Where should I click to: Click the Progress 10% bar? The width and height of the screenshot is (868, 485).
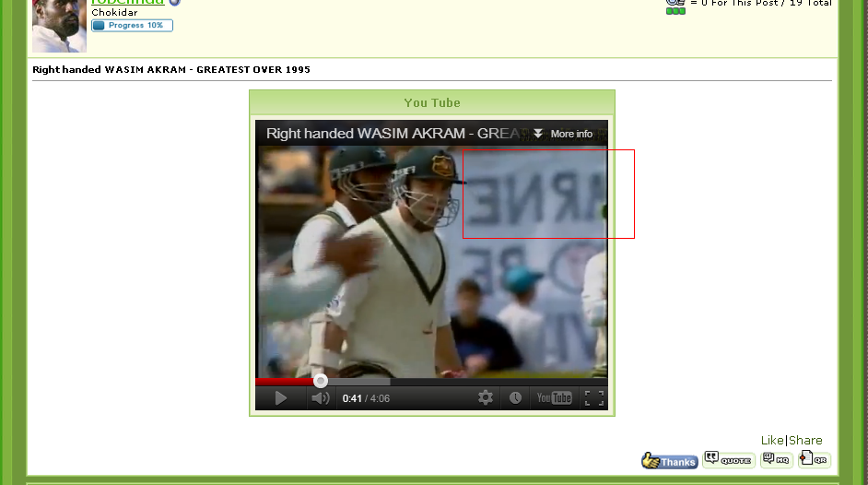point(133,26)
